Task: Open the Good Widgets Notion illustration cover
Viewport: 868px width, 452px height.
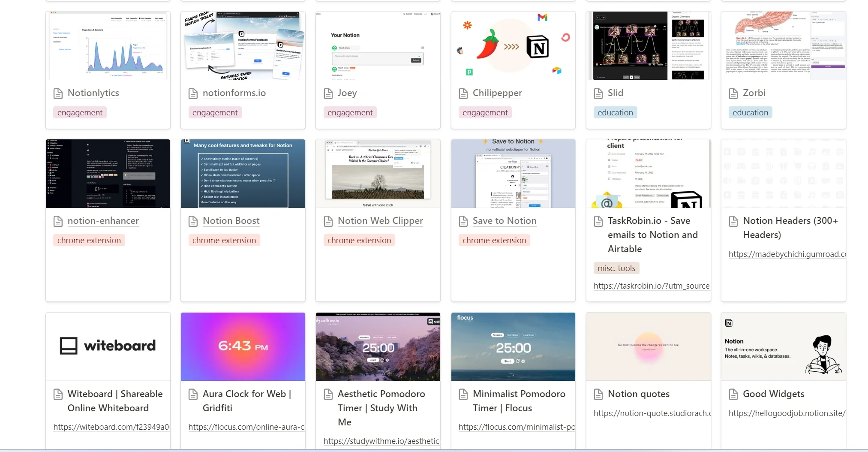Action: (784, 347)
